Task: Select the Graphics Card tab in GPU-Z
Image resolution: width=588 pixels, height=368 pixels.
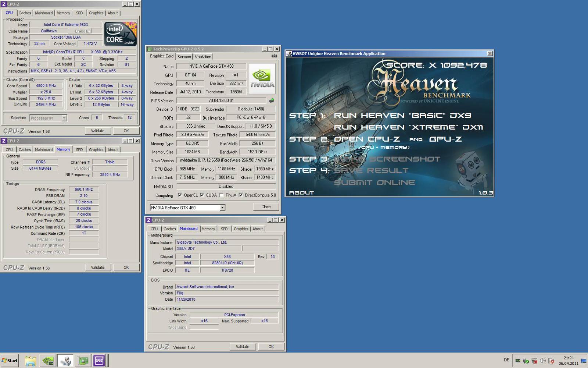Action: click(161, 56)
